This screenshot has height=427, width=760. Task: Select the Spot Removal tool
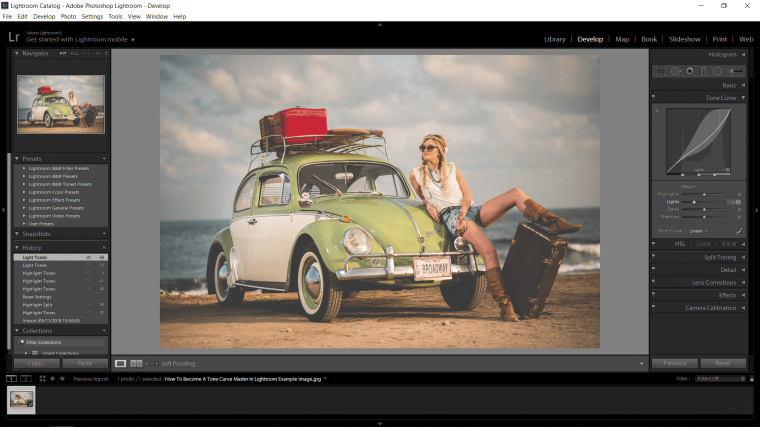point(675,71)
